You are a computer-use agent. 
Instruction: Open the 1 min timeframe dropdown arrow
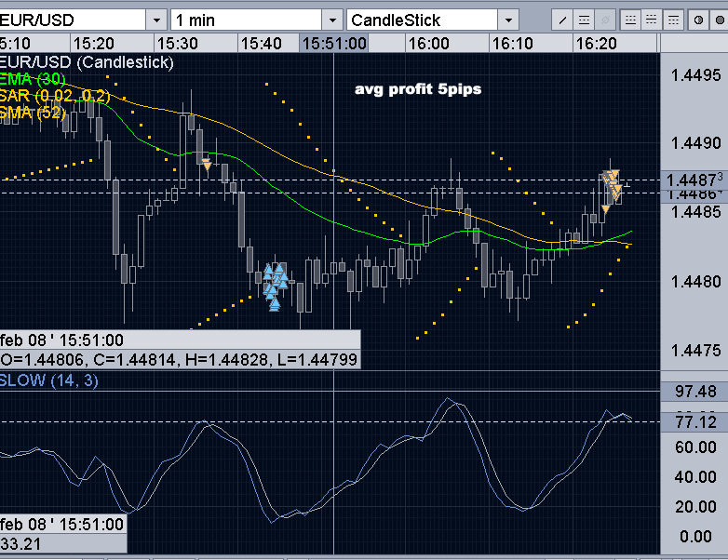pyautogui.click(x=332, y=20)
